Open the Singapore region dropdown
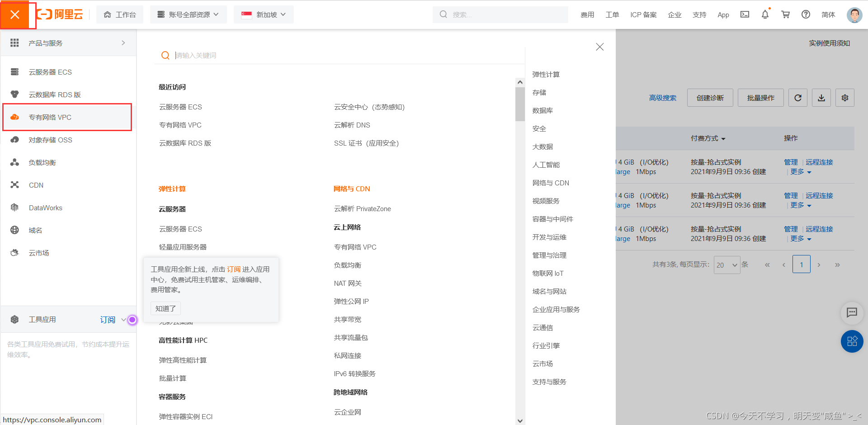The height and width of the screenshot is (425, 868). point(264,14)
